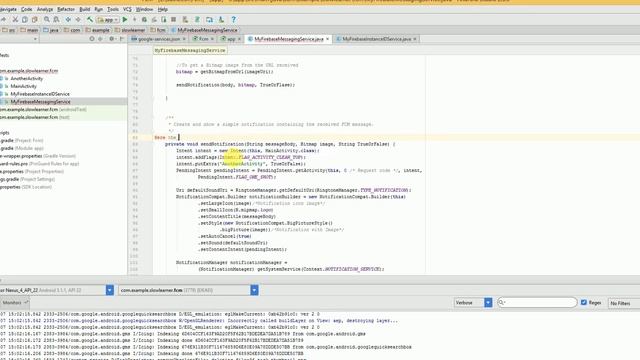This screenshot has height=360, width=640.
Task: Click the logcat search input field
Action: click(x=537, y=302)
